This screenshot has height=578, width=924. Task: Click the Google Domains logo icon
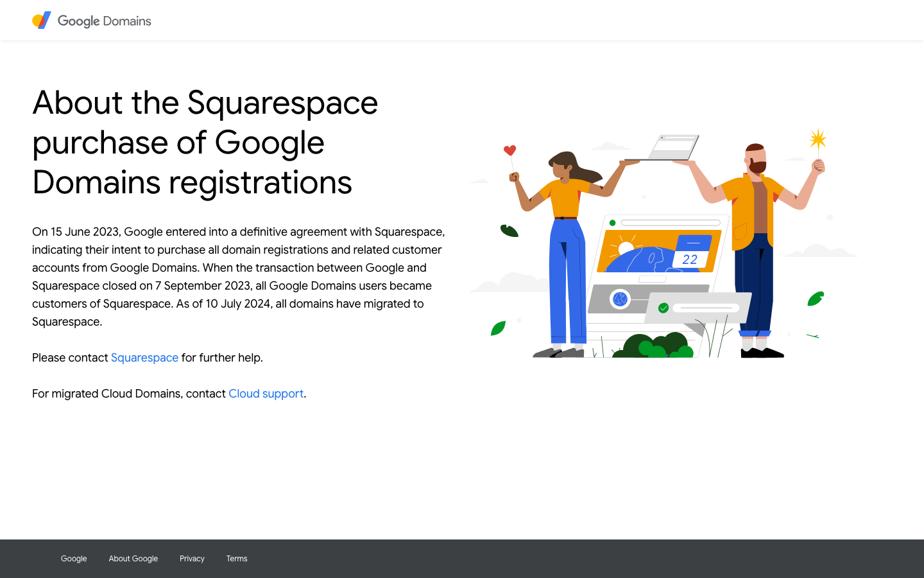[42, 21]
